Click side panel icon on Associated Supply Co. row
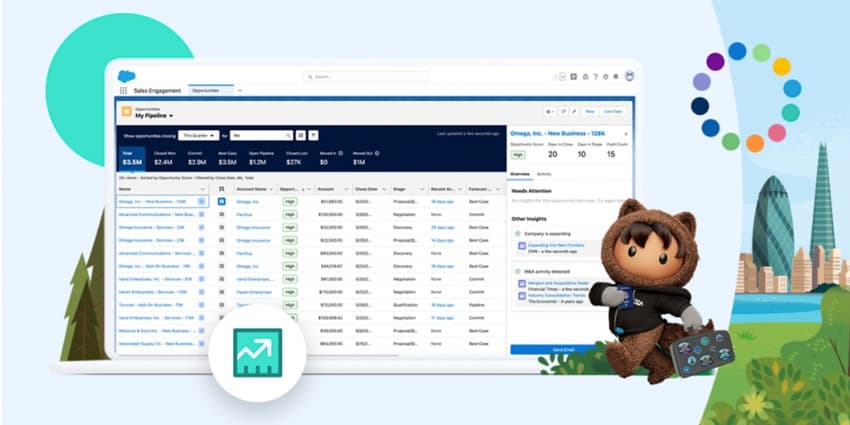 click(202, 344)
